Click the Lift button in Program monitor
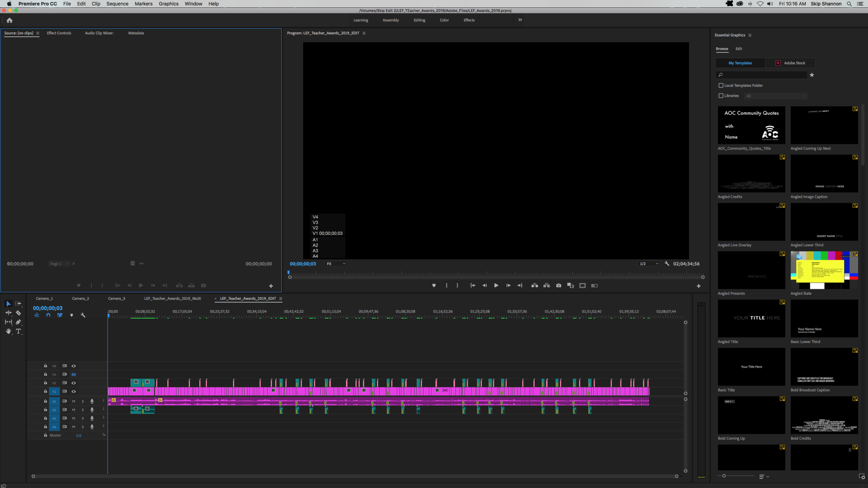 point(535,286)
